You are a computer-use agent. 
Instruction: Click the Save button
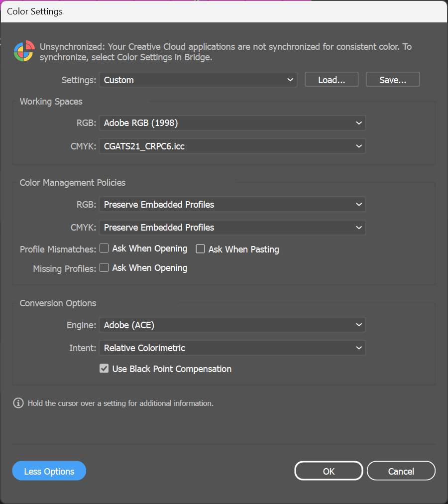(x=392, y=79)
